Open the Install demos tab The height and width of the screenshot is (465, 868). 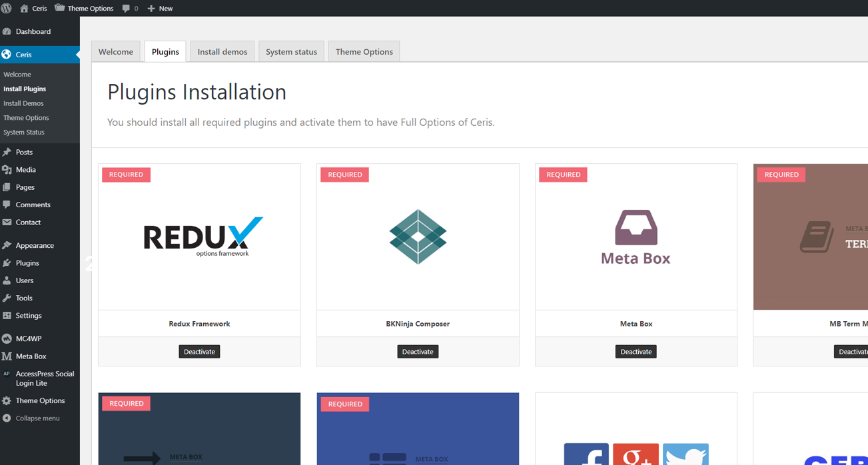pyautogui.click(x=222, y=51)
